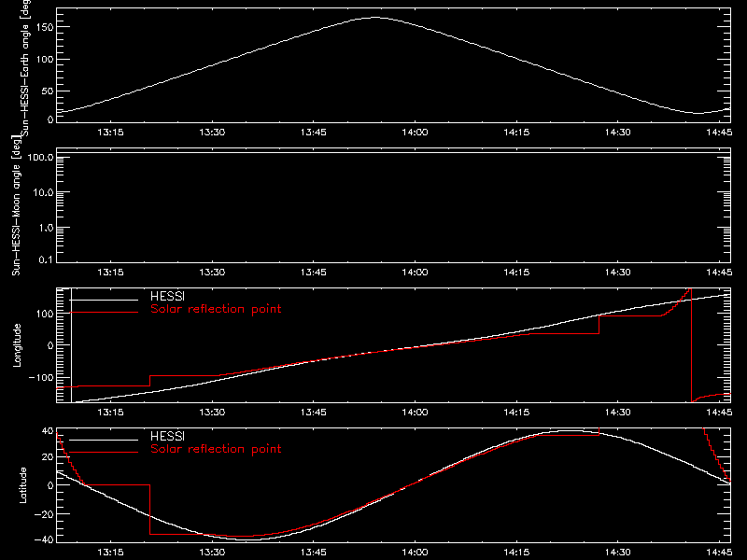Click 13:15 time label under Moon angle plot
Viewport: 747px width, 560px height.
(x=110, y=273)
